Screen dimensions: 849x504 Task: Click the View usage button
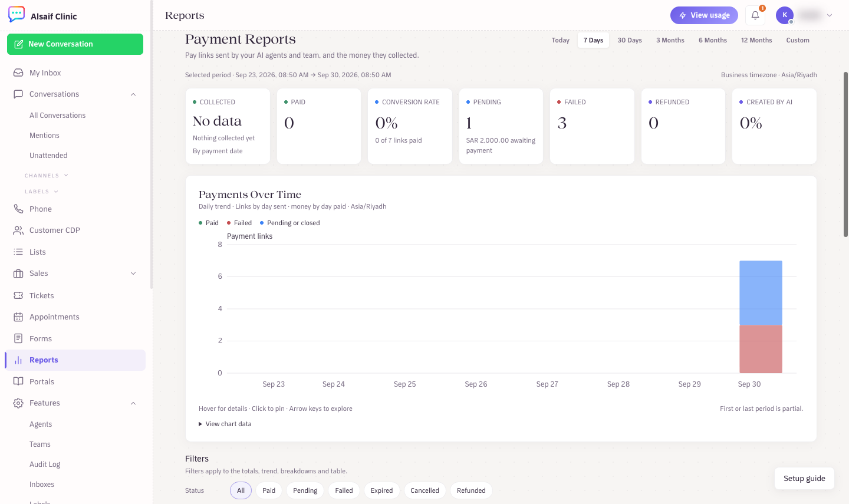click(704, 15)
